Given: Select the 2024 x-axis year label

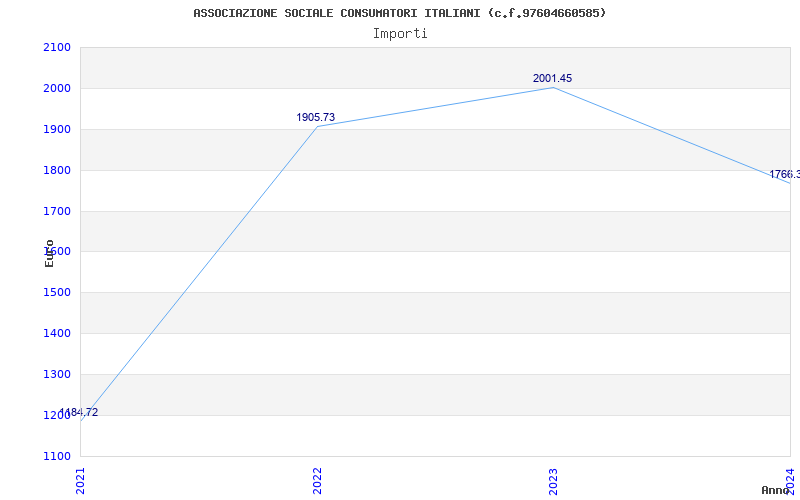Looking at the screenshot, I should click(x=790, y=481).
